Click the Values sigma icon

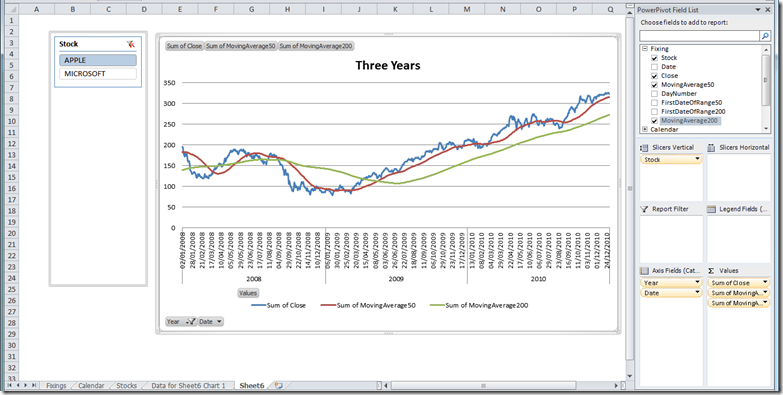click(x=711, y=271)
